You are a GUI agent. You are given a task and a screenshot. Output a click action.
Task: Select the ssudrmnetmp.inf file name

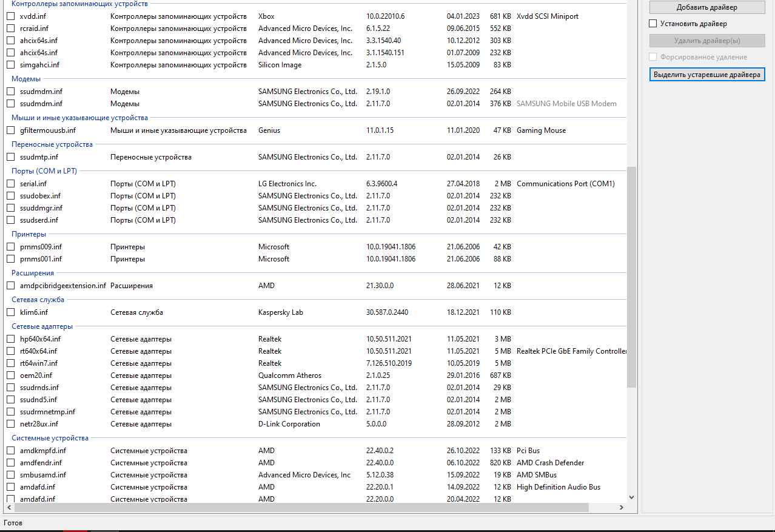pyautogui.click(x=47, y=412)
